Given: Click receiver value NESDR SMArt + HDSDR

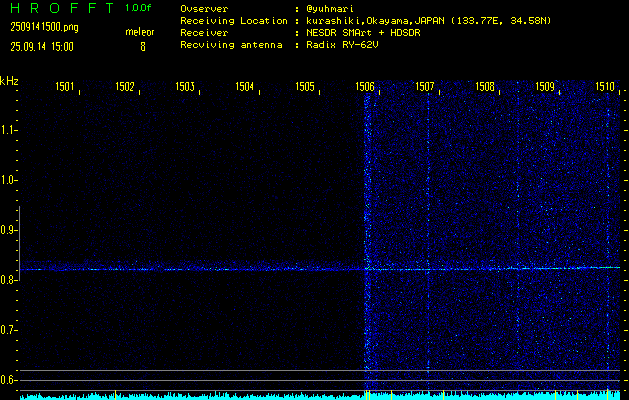Looking at the screenshot, I should [363, 33].
